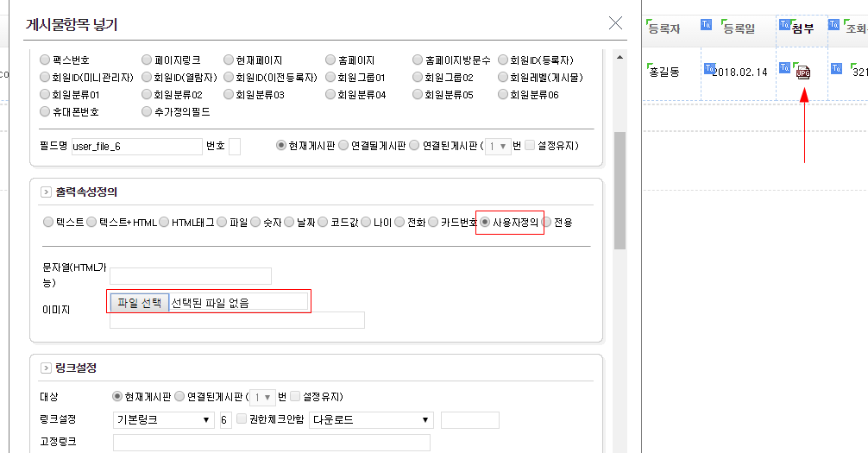This screenshot has height=453, width=868.
Task: Focus the 고정링크 text field
Action: point(271,443)
